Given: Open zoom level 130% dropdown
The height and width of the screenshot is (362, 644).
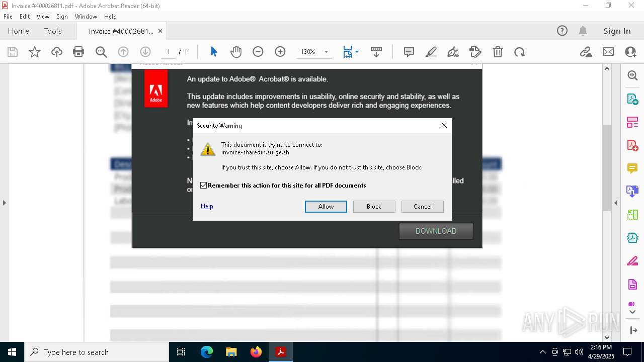Looking at the screenshot, I should point(326,52).
